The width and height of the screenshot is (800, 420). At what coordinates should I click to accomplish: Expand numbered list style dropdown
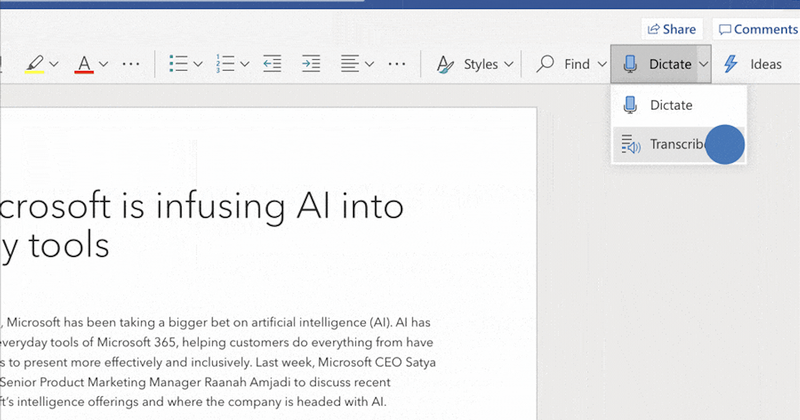[x=244, y=64]
